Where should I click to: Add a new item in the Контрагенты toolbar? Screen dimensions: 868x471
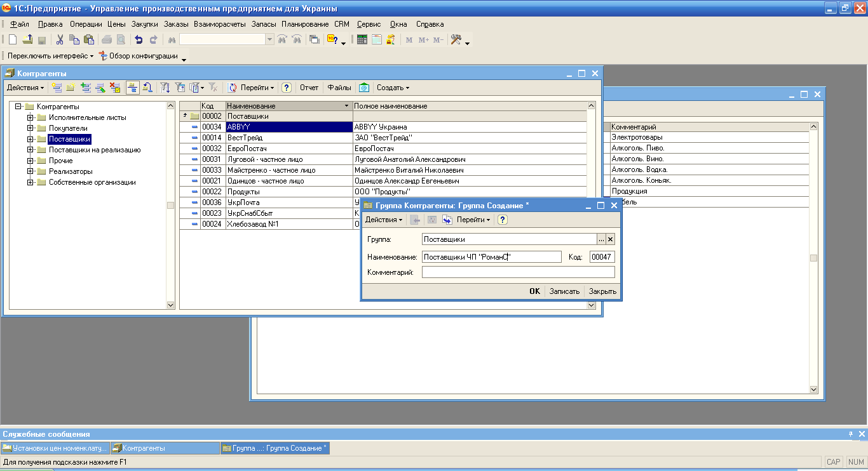coord(57,88)
